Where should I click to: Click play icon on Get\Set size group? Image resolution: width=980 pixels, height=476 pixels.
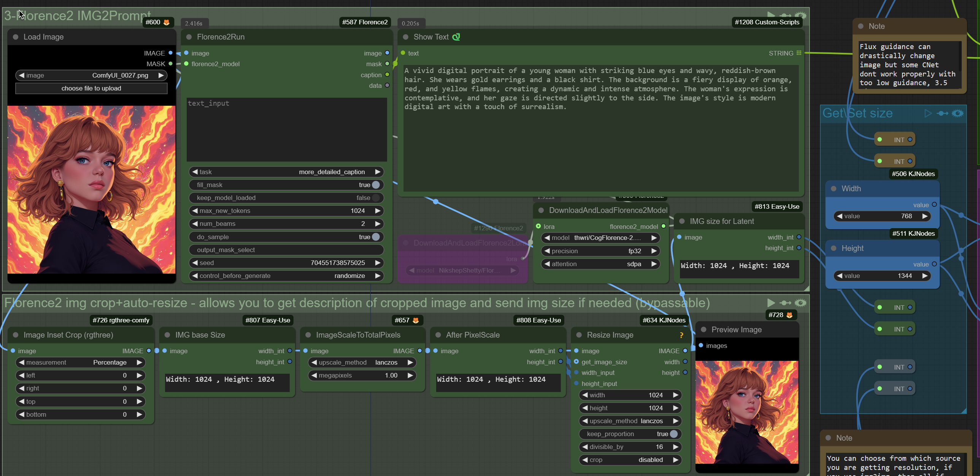[928, 113]
